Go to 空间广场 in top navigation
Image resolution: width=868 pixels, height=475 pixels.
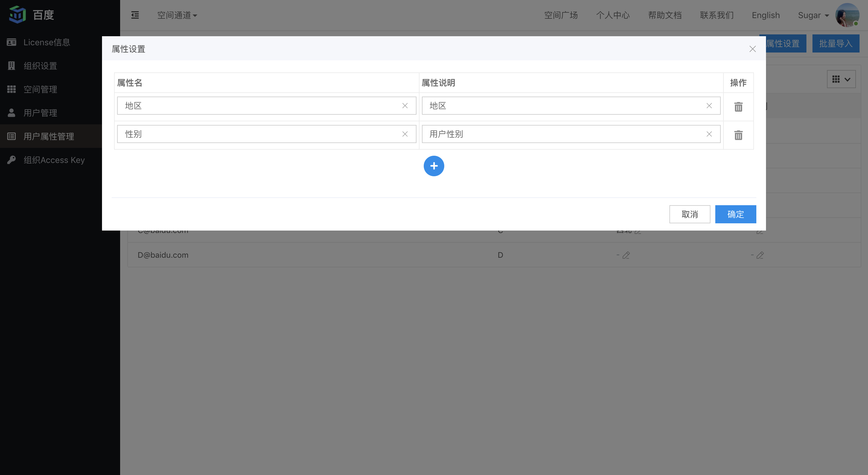[x=561, y=15]
